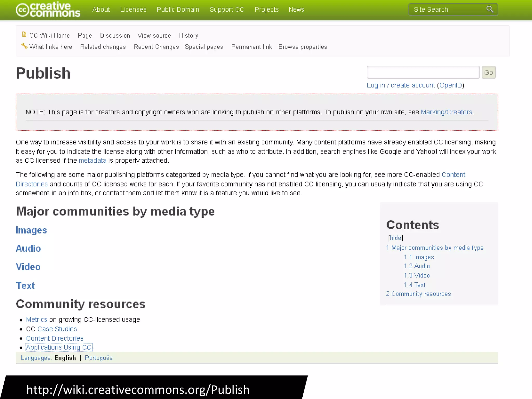The height and width of the screenshot is (399, 532).
Task: Click the CC Wiki Home page icon
Action: (x=24, y=35)
